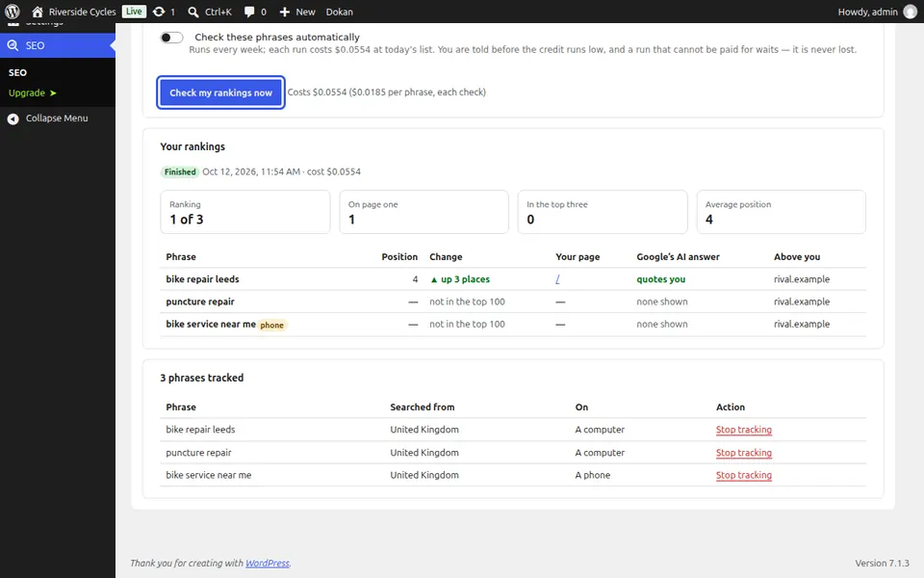Click the '3 phrases tracked' heading
Image resolution: width=924 pixels, height=578 pixels.
[201, 378]
